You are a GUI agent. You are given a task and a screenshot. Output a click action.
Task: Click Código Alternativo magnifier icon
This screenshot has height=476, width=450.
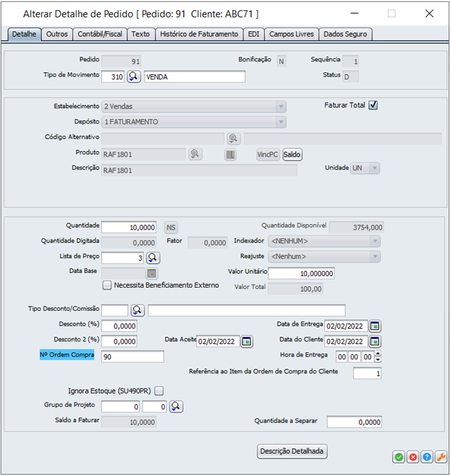coord(234,138)
